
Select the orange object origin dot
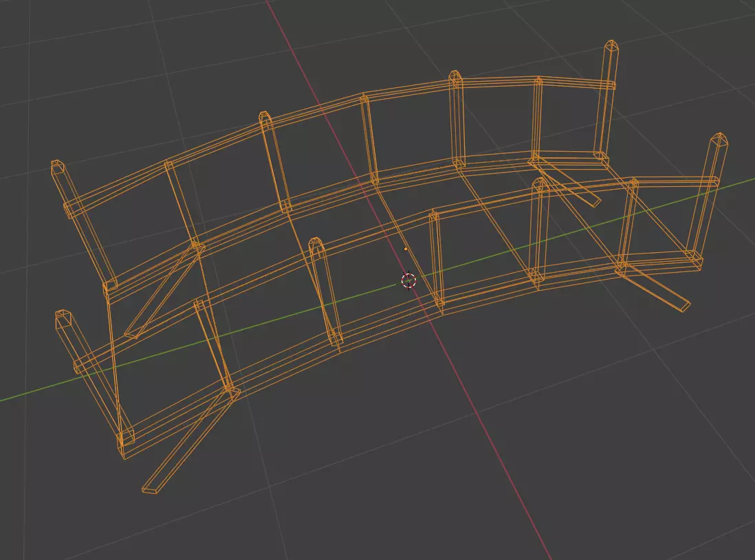(x=406, y=249)
